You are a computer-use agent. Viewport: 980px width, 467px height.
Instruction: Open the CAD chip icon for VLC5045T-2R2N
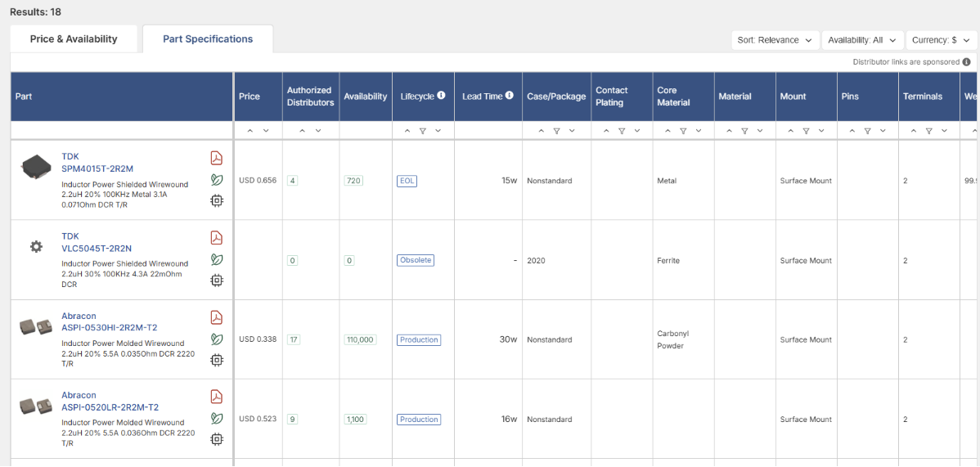click(217, 280)
